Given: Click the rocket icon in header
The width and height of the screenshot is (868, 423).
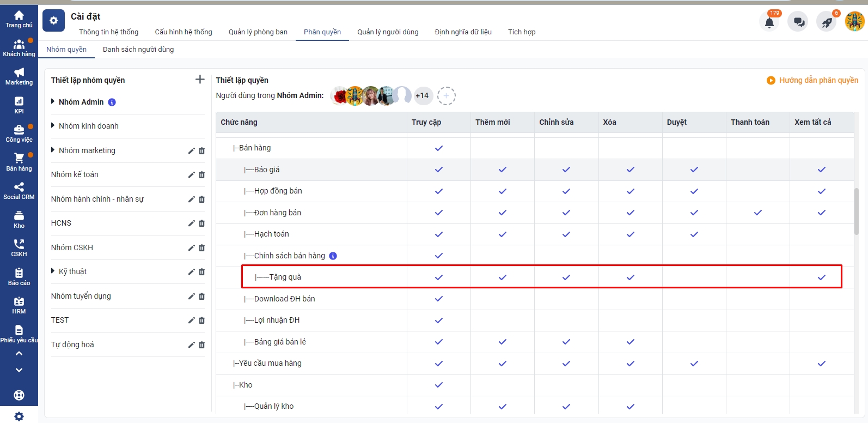Looking at the screenshot, I should pyautogui.click(x=827, y=22).
